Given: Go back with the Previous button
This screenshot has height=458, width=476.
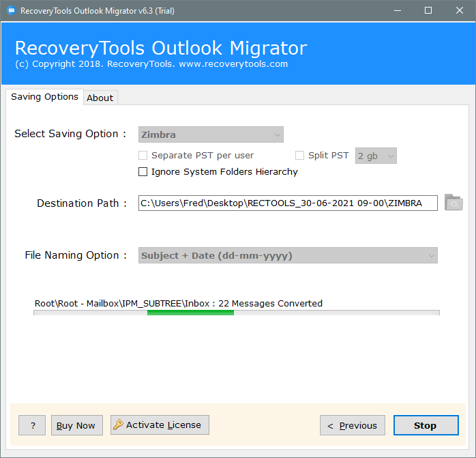Looking at the screenshot, I should click(x=353, y=425).
